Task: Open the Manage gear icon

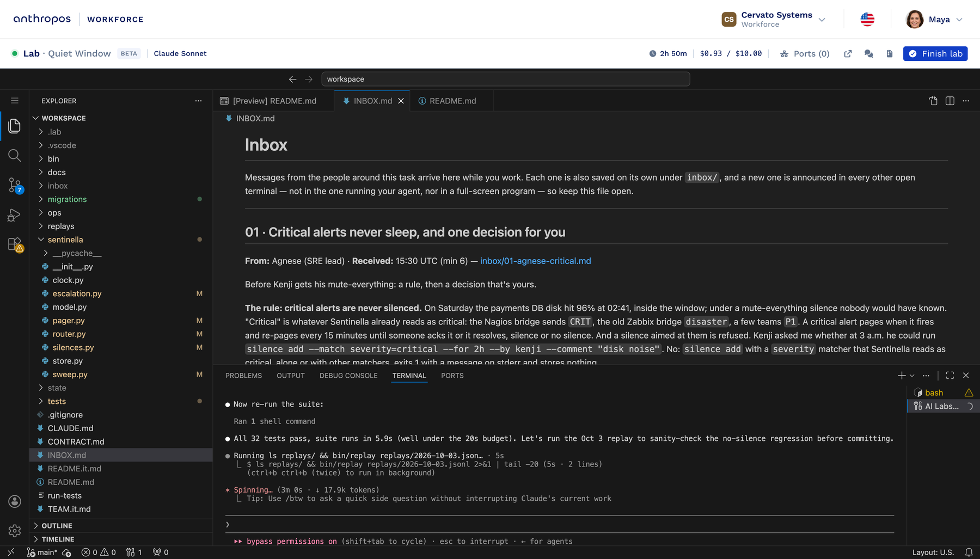Action: point(15,530)
